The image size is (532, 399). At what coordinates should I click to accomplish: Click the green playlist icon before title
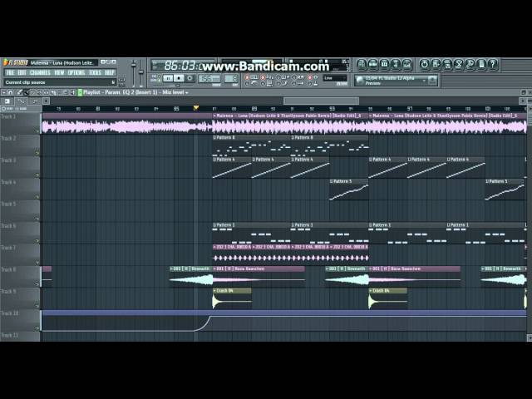tap(80, 92)
